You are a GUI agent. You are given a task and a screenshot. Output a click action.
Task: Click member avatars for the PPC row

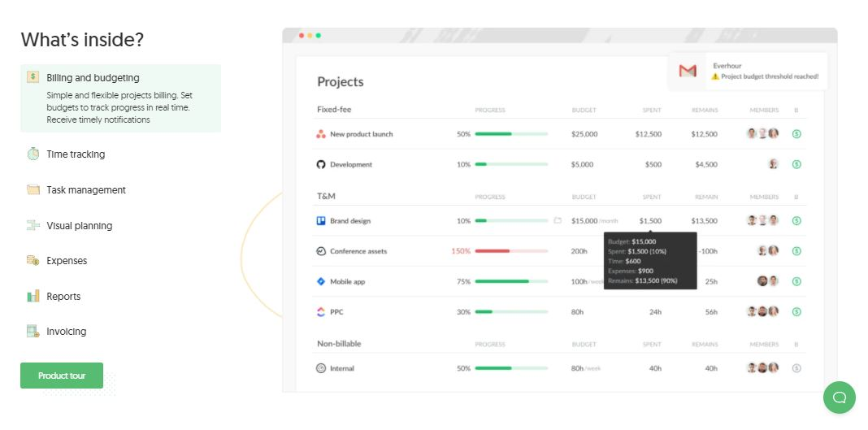point(762,312)
